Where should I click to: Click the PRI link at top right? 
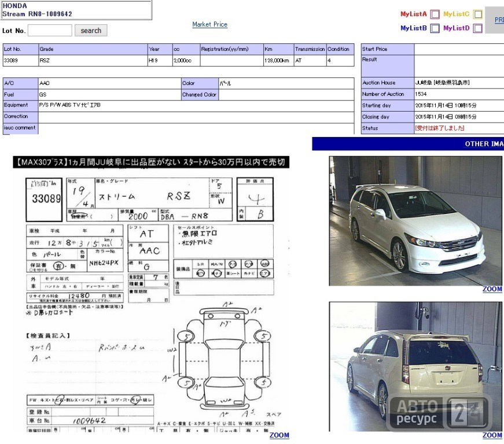tap(499, 20)
